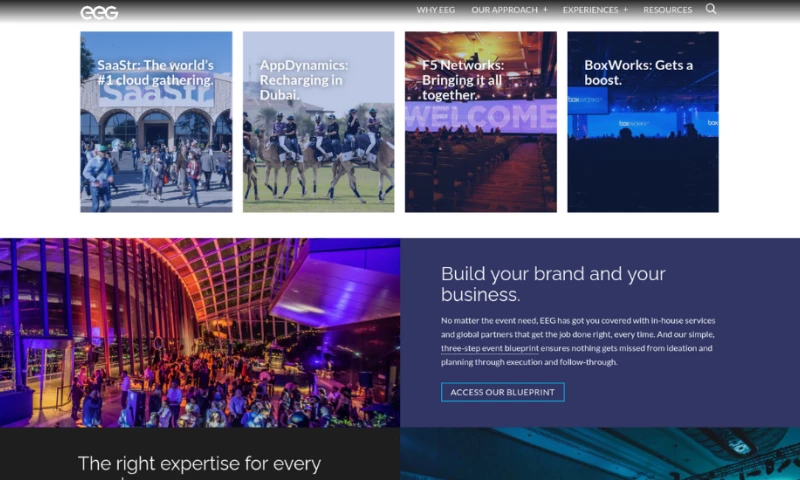The image size is (800, 480).
Task: Expand the plus beside Experiences
Action: [x=626, y=9]
